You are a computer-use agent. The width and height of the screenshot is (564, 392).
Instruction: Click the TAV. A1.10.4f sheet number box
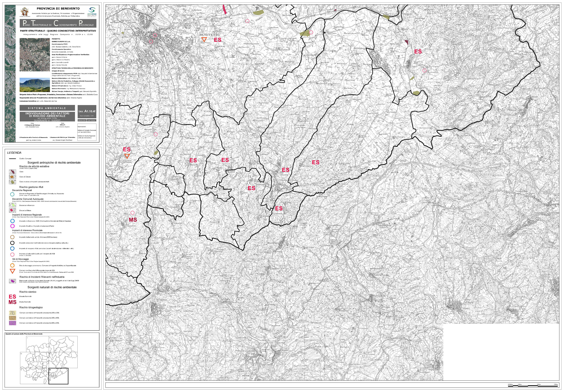(x=87, y=112)
